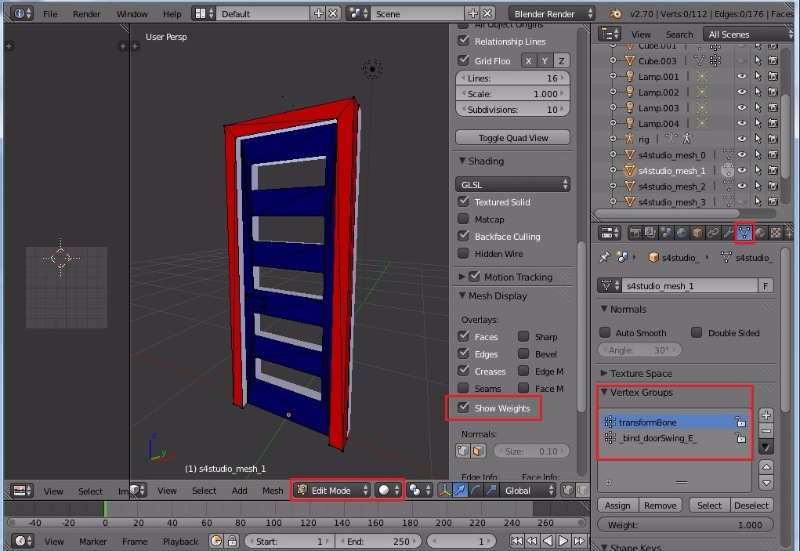Hide Lamp.001 using its eye icon
This screenshot has width=800, height=551.
point(742,76)
